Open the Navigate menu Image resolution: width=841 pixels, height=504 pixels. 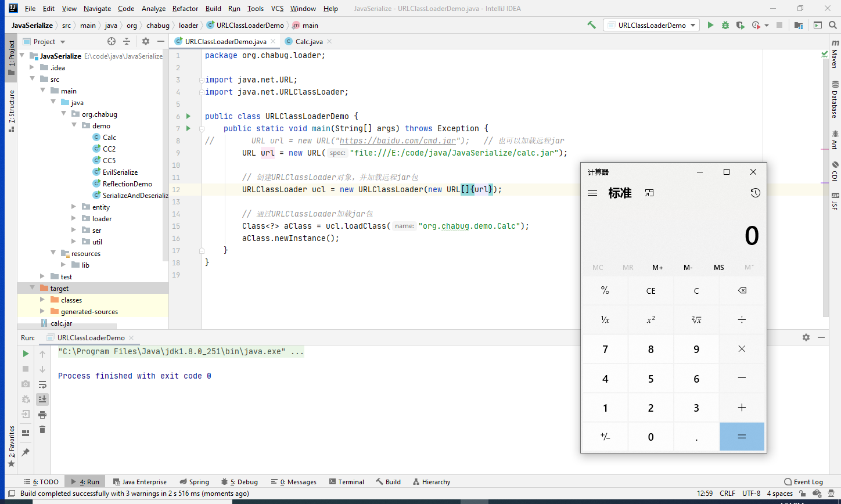coord(97,9)
